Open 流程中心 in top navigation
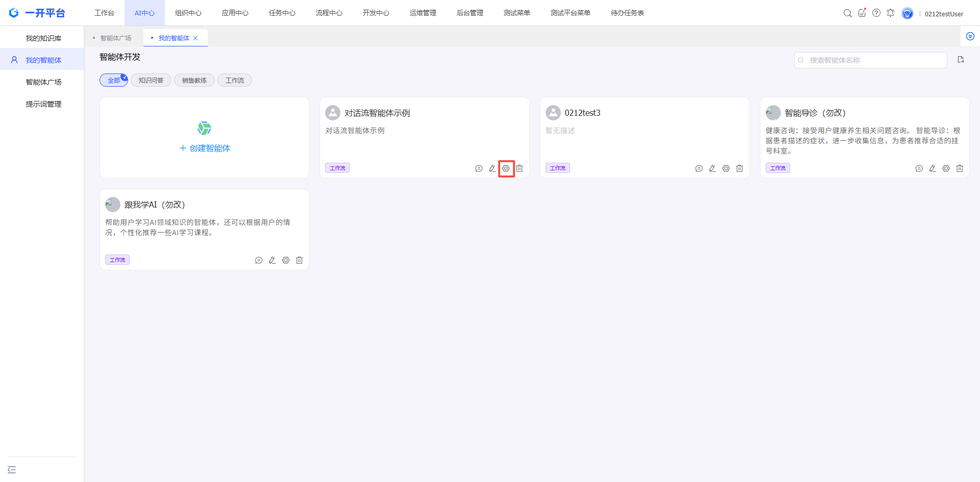 pyautogui.click(x=329, y=13)
